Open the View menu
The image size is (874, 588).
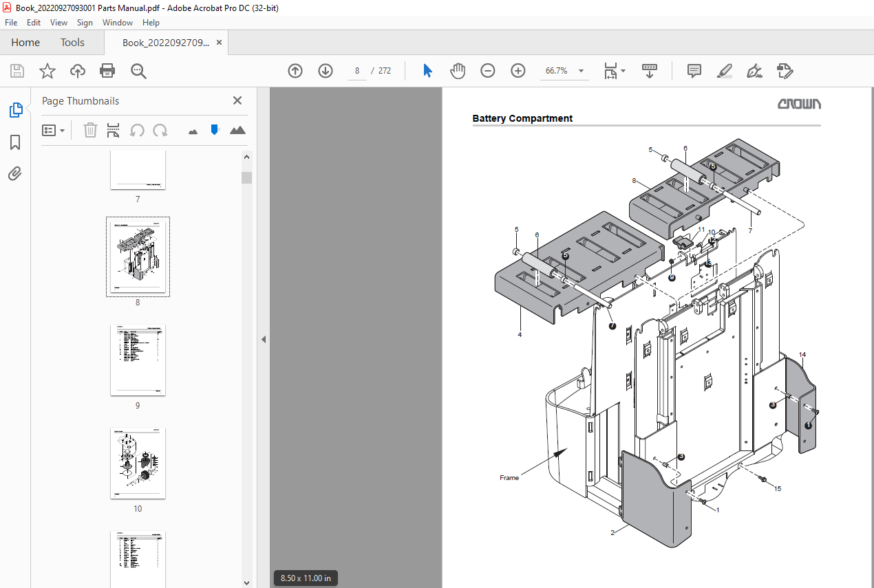coord(58,23)
